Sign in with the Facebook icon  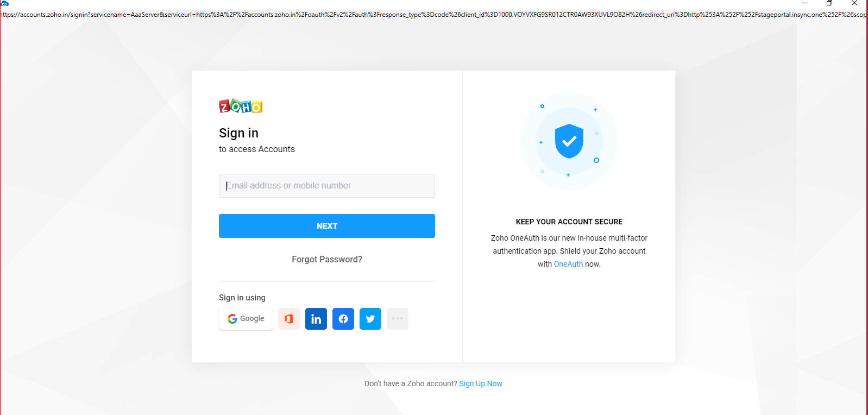[x=343, y=319]
